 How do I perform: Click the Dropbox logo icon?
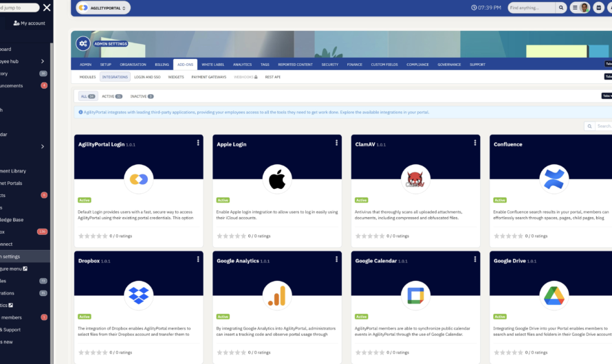pos(138,295)
